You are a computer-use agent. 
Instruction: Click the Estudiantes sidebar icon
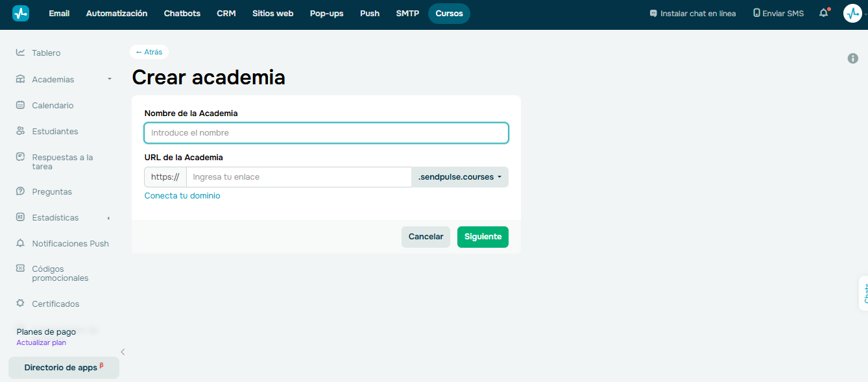point(19,131)
